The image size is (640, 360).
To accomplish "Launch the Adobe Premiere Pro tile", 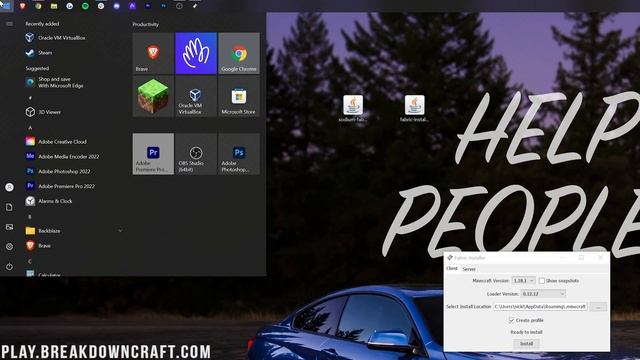I will click(x=153, y=154).
